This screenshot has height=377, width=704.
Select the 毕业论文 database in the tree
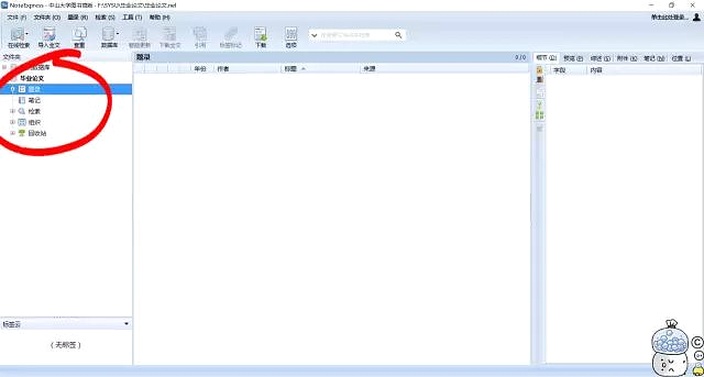pyautogui.click(x=31, y=78)
